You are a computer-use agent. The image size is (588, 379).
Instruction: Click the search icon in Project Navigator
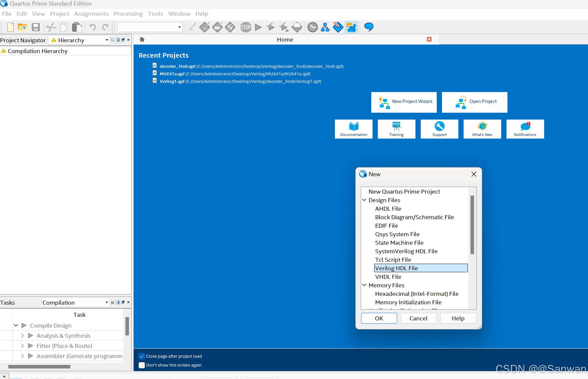tap(112, 40)
